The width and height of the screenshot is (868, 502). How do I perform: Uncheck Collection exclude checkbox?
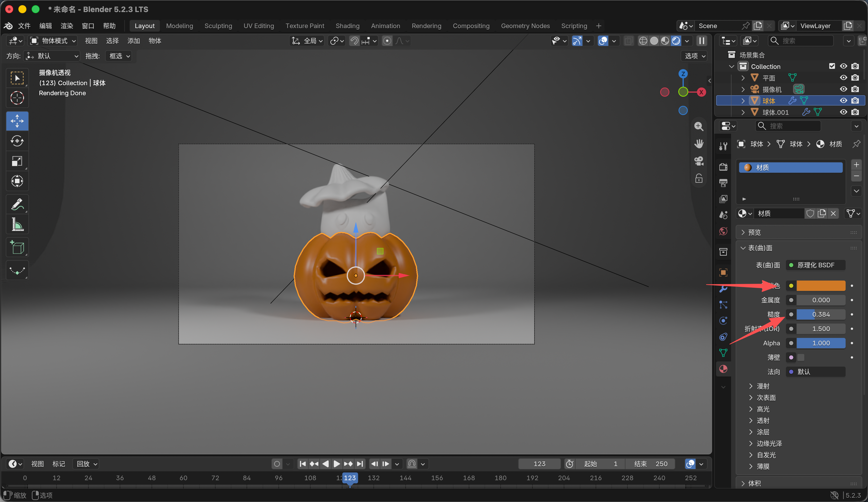[832, 66]
